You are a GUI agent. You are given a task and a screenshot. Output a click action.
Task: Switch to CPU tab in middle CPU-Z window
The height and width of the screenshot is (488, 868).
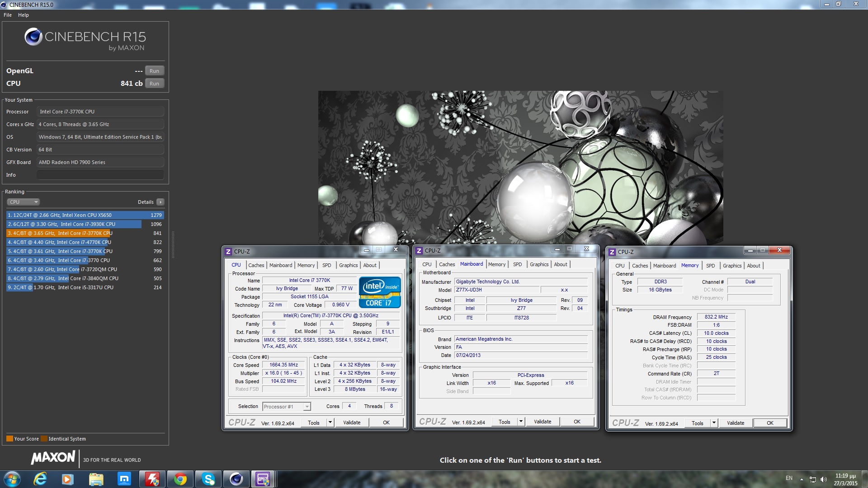coord(427,264)
